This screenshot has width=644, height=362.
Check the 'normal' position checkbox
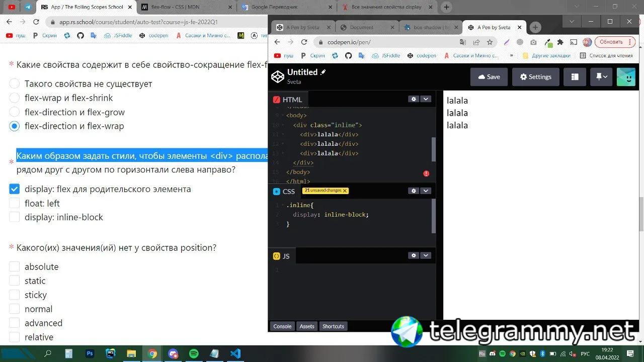point(15,309)
